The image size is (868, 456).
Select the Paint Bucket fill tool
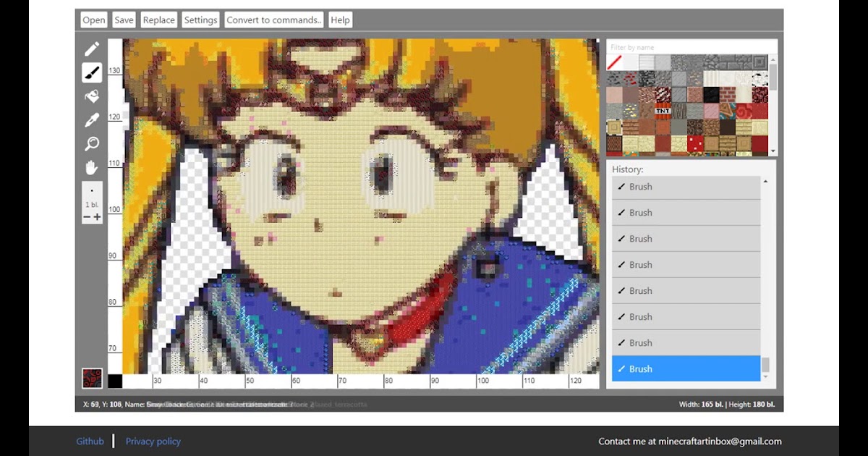coord(92,96)
